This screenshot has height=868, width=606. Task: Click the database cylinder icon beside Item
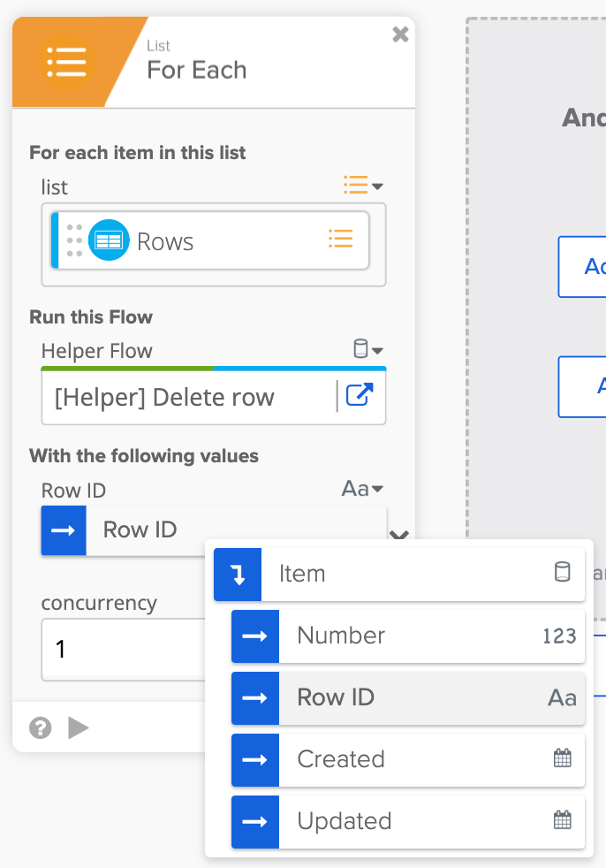(x=563, y=573)
